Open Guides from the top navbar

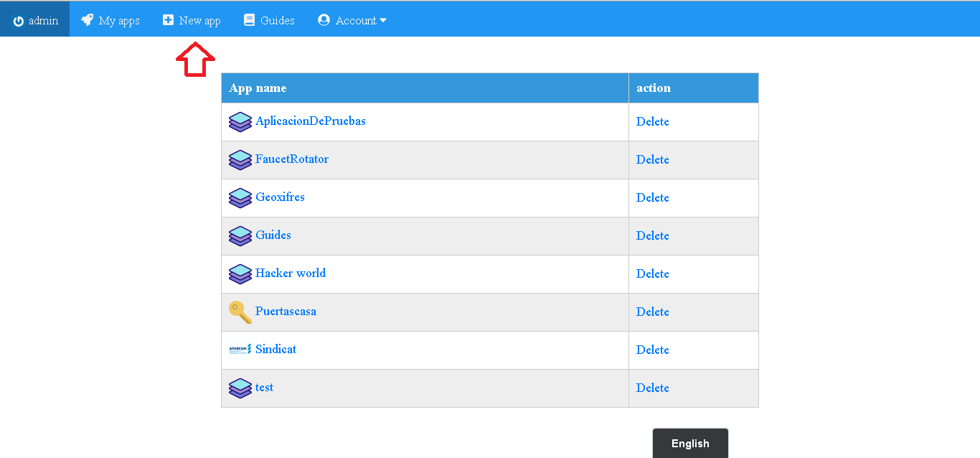269,20
